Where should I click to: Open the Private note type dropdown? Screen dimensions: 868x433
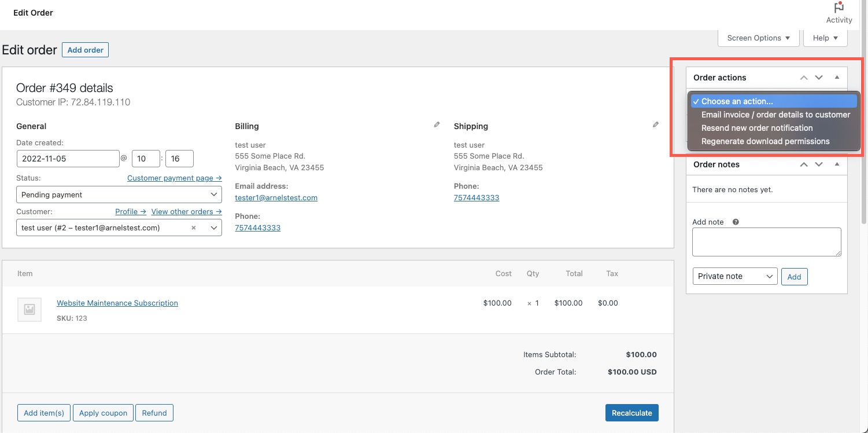click(x=735, y=276)
